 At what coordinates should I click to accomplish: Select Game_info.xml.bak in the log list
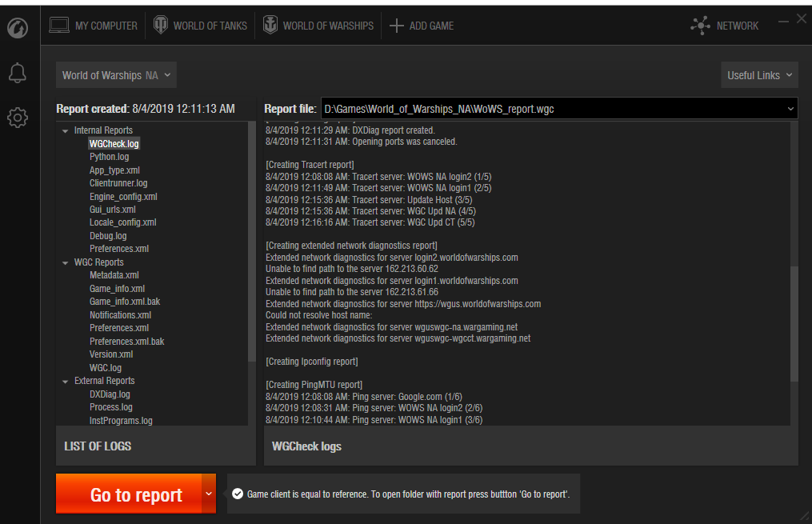click(x=125, y=302)
